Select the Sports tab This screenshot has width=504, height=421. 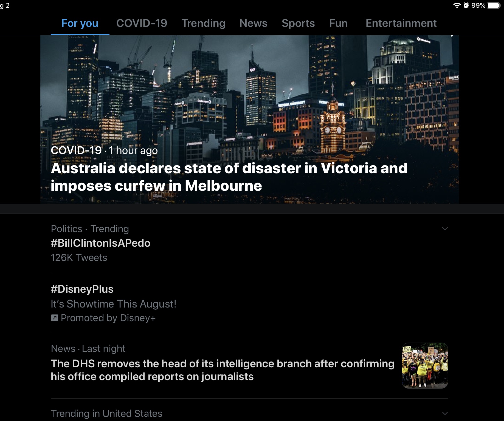pyautogui.click(x=298, y=24)
